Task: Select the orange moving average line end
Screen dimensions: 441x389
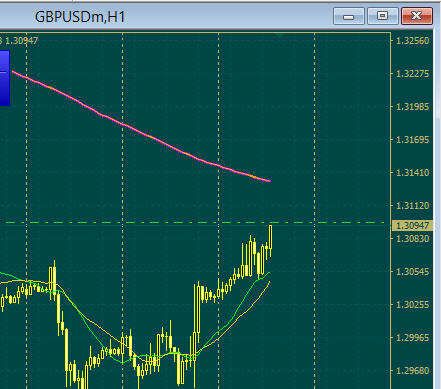Action: (x=268, y=283)
